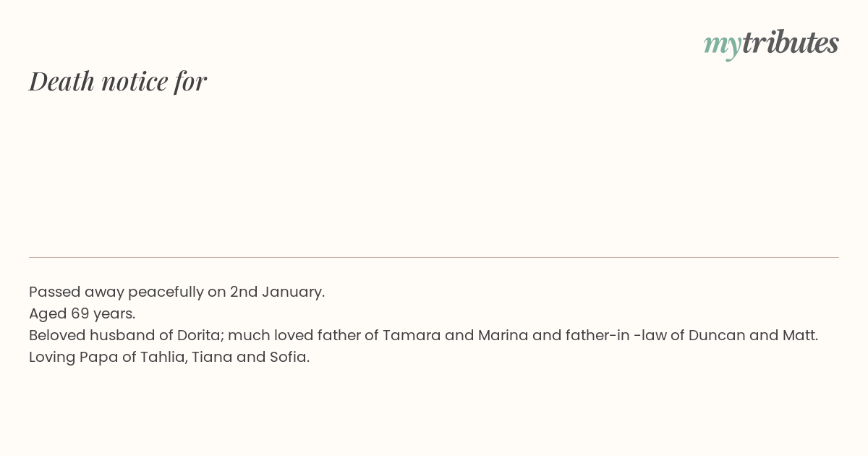The image size is (868, 456).
Task: Click the name Matt
Action: [799, 336]
